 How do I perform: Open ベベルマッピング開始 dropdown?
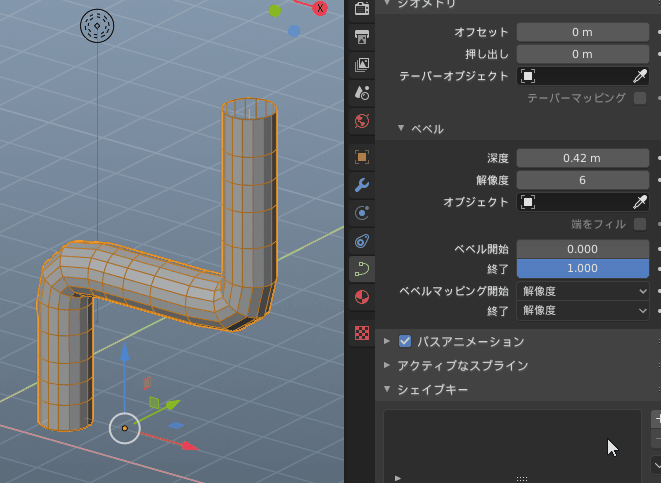(x=583, y=291)
